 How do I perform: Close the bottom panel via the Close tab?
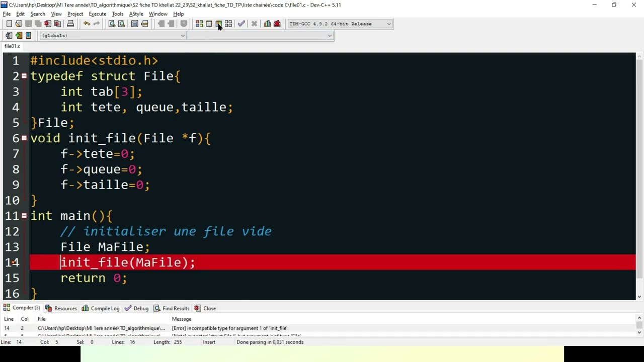[x=205, y=308]
